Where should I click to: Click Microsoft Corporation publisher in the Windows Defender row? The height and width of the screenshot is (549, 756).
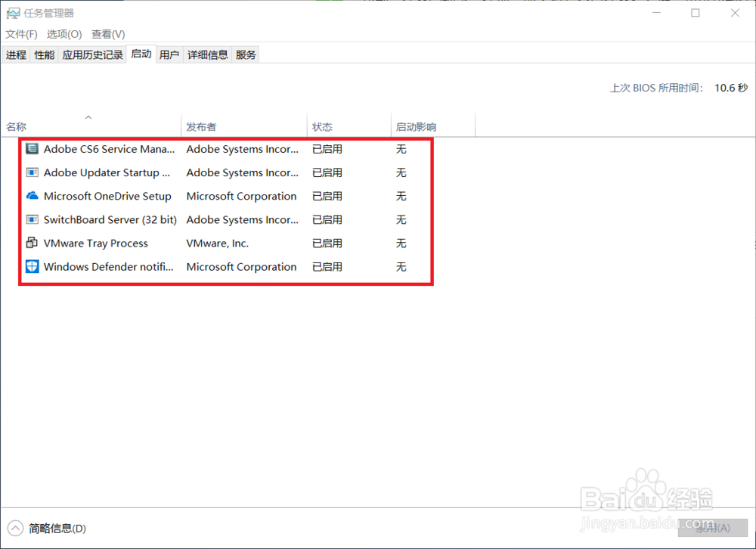(x=242, y=267)
